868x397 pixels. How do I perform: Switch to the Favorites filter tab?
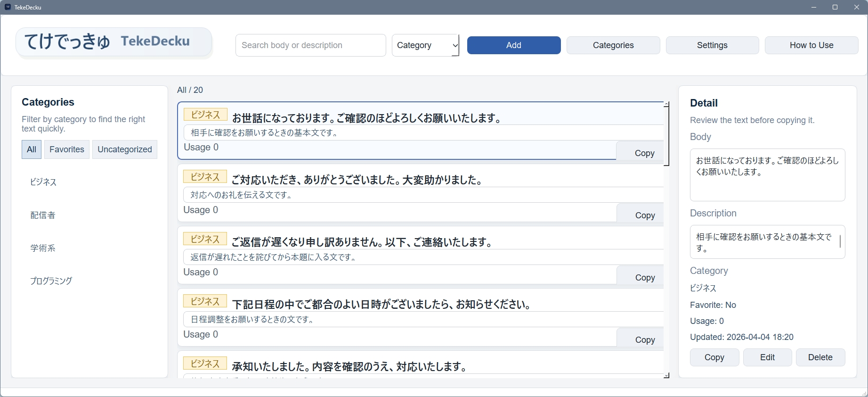click(x=67, y=149)
